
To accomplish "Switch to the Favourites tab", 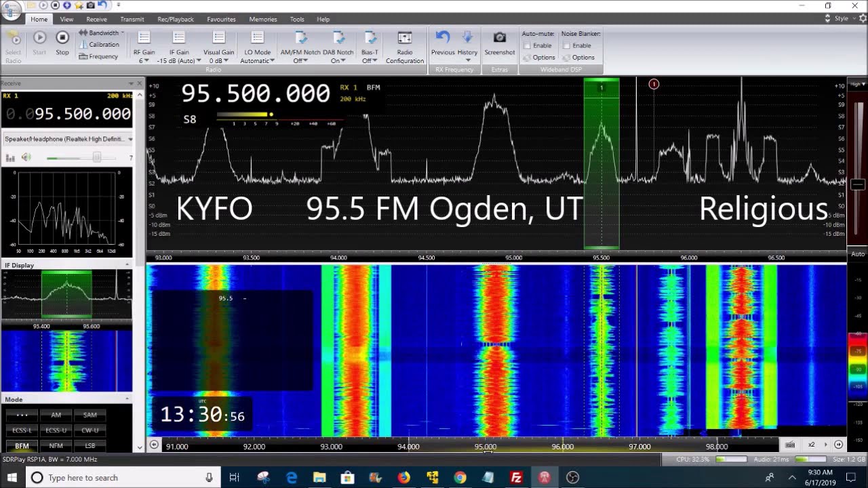I will pyautogui.click(x=221, y=19).
